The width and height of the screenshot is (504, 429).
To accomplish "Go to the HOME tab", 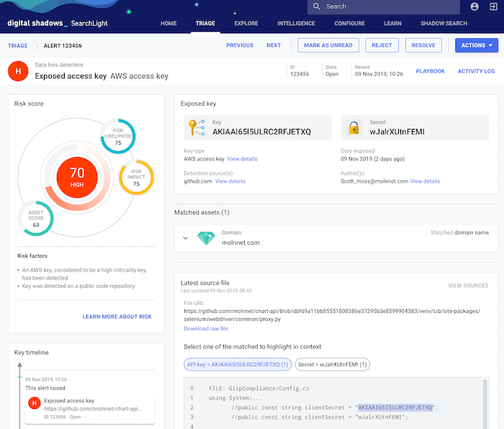I will [x=168, y=24].
